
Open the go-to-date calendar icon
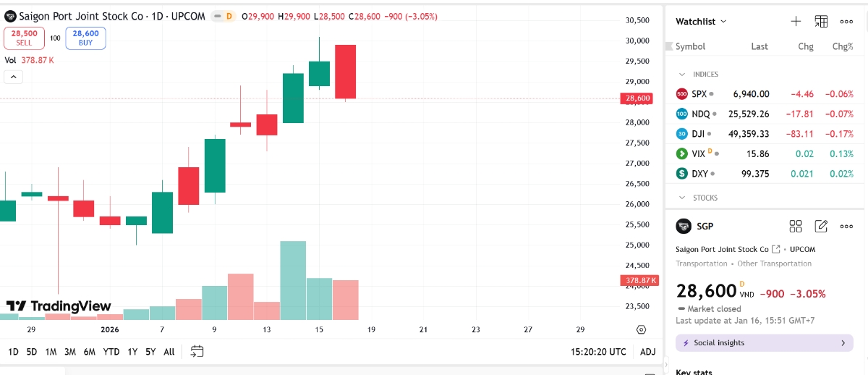coord(197,352)
